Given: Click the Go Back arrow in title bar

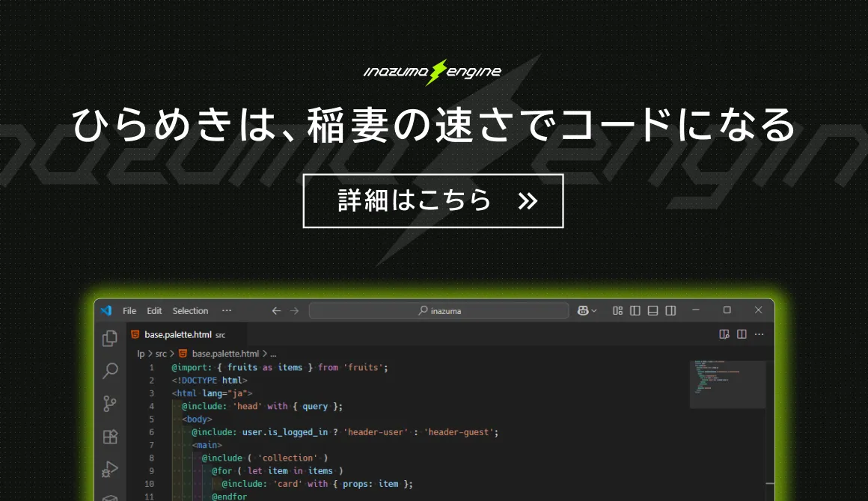Looking at the screenshot, I should pyautogui.click(x=276, y=311).
